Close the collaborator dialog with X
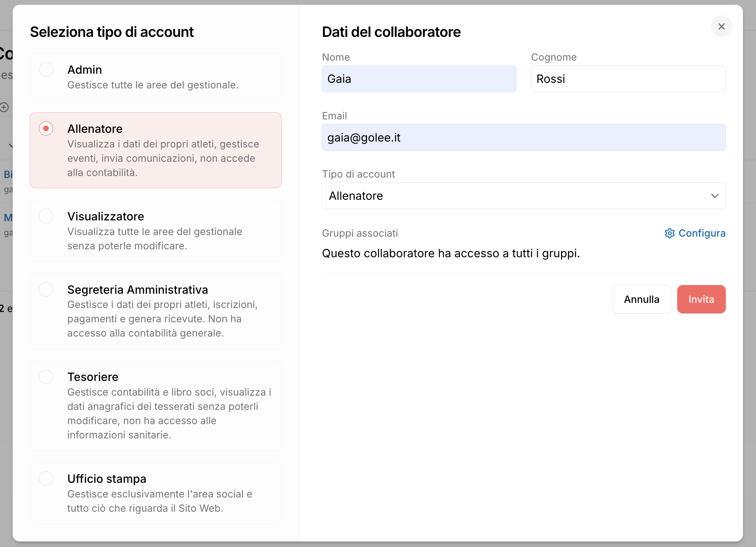Image resolution: width=756 pixels, height=547 pixels. (721, 27)
